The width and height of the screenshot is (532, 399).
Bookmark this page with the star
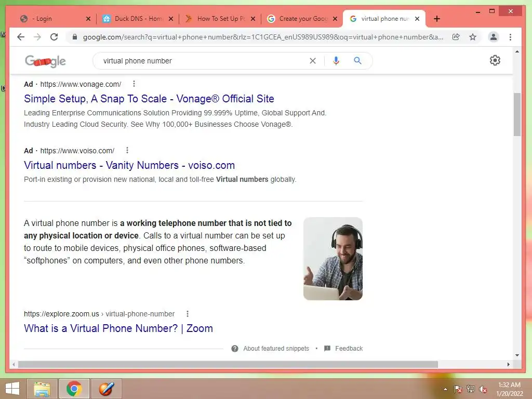(473, 37)
